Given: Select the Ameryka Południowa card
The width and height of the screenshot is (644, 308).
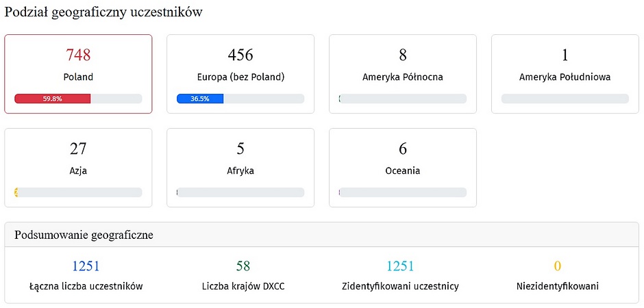Looking at the screenshot, I should [565, 74].
